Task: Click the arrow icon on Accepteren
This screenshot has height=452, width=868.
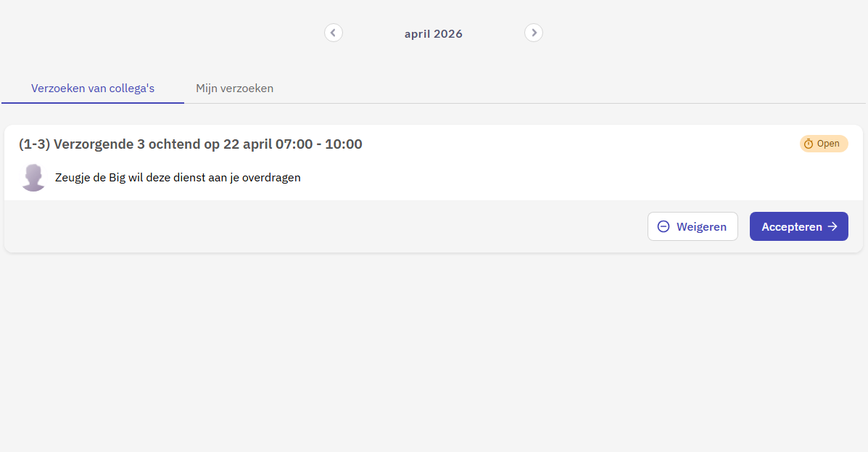Action: (832, 226)
